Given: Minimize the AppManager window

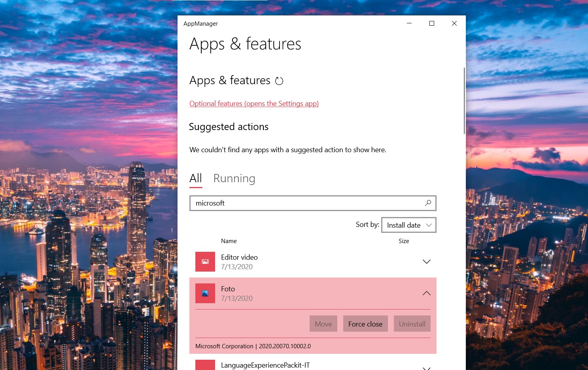Looking at the screenshot, I should click(x=409, y=23).
